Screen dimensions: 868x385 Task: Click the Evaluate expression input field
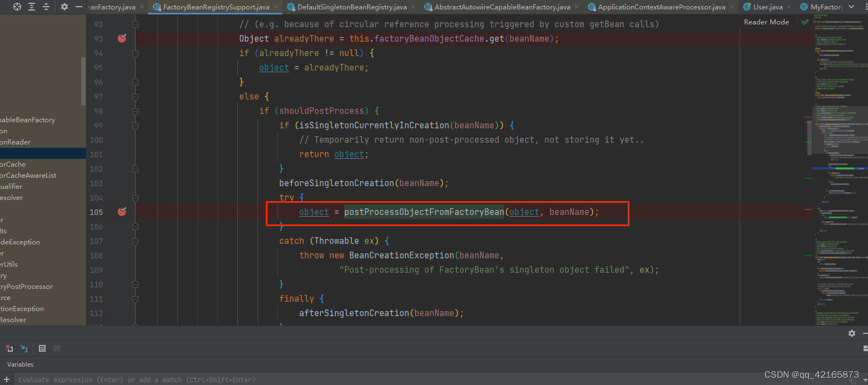[139, 379]
